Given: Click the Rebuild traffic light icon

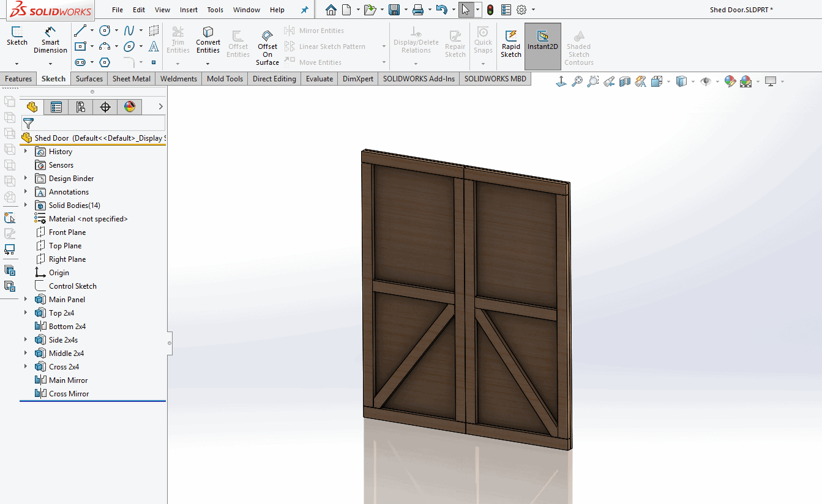Looking at the screenshot, I should 490,10.
